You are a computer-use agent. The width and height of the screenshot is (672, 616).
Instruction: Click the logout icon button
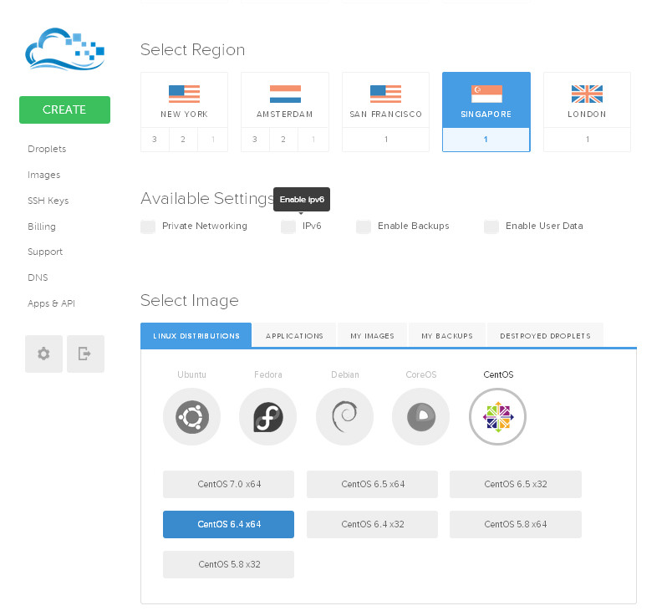pyautogui.click(x=85, y=354)
